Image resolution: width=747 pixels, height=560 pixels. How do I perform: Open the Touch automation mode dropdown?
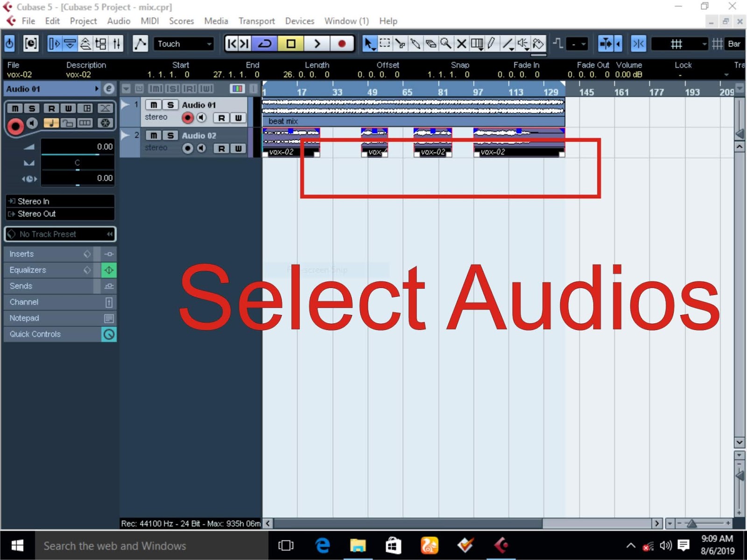coord(183,43)
